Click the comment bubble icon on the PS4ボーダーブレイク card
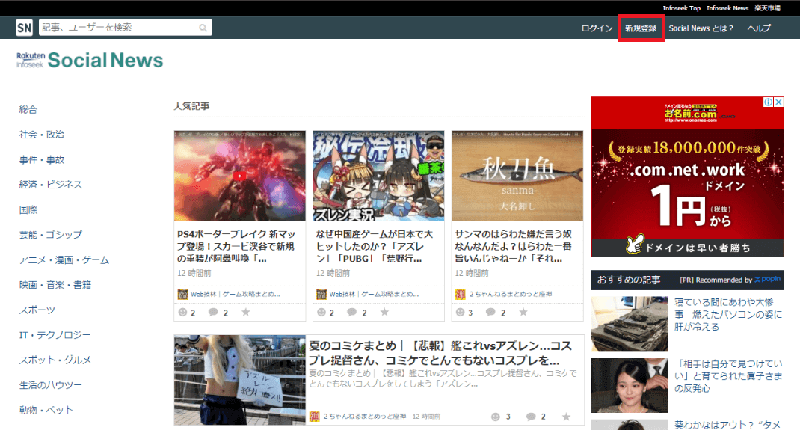Image resolution: width=800 pixels, height=430 pixels. 213,312
